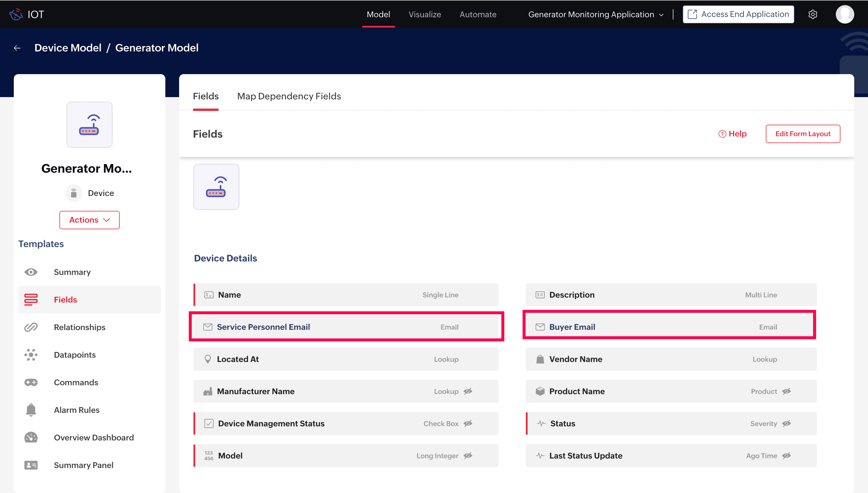Open settings gear in top bar
The height and width of the screenshot is (493, 868).
point(813,14)
